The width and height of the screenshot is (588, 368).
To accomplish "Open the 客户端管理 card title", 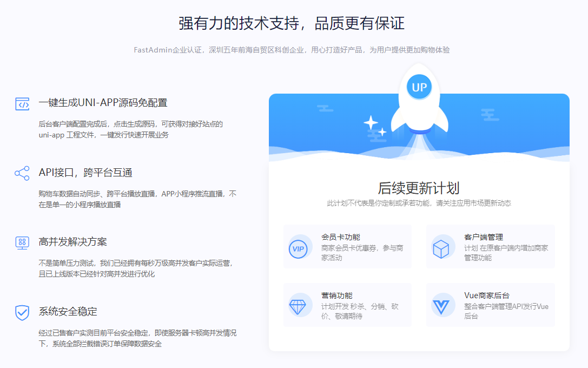I will coord(484,237).
